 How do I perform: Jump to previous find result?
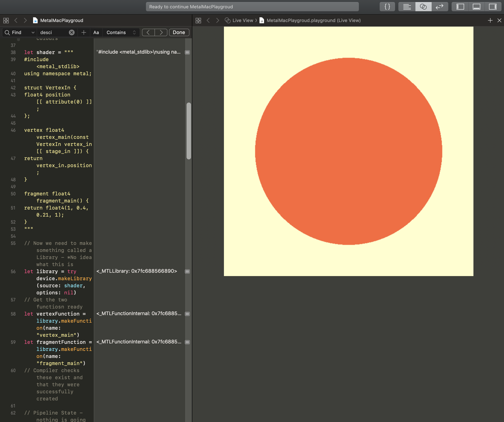point(148,32)
